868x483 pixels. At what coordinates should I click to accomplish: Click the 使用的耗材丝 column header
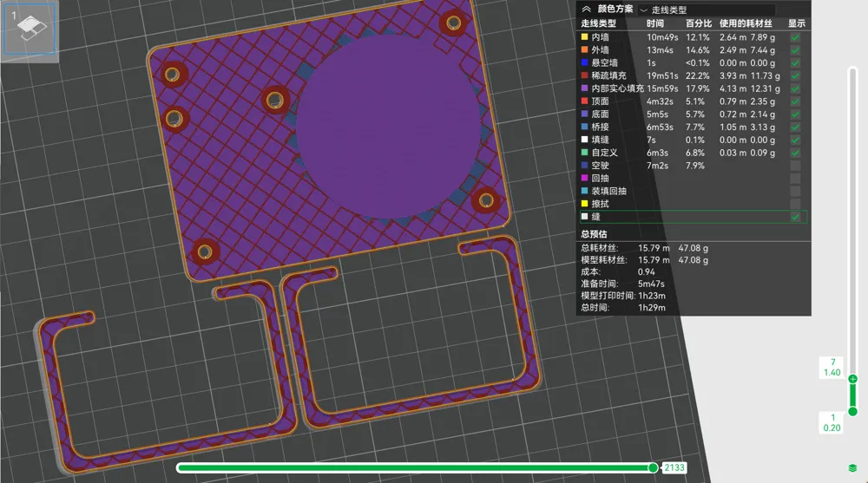(x=746, y=23)
